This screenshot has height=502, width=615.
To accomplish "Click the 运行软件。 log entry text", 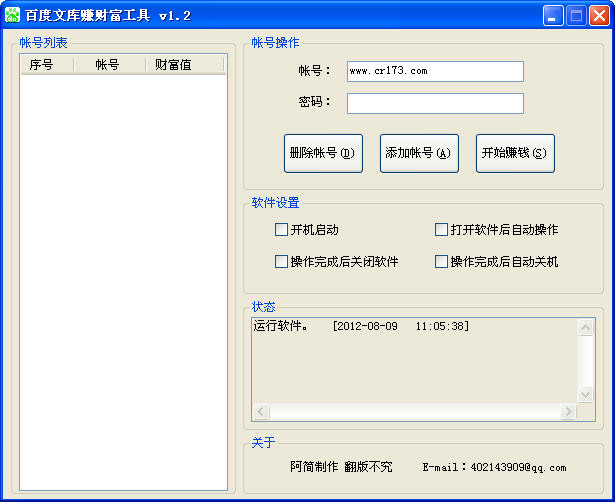I will (x=281, y=326).
